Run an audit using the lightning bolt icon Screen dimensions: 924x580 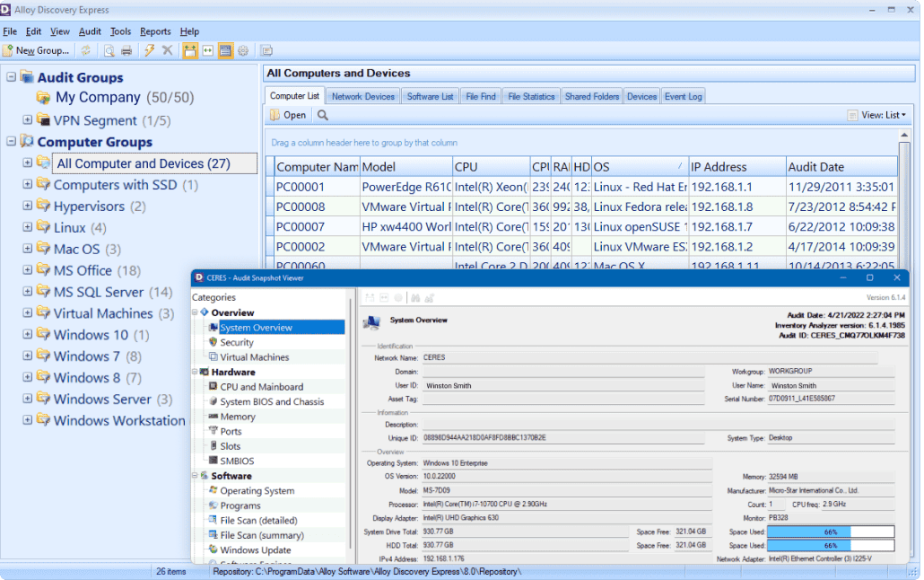coord(149,50)
